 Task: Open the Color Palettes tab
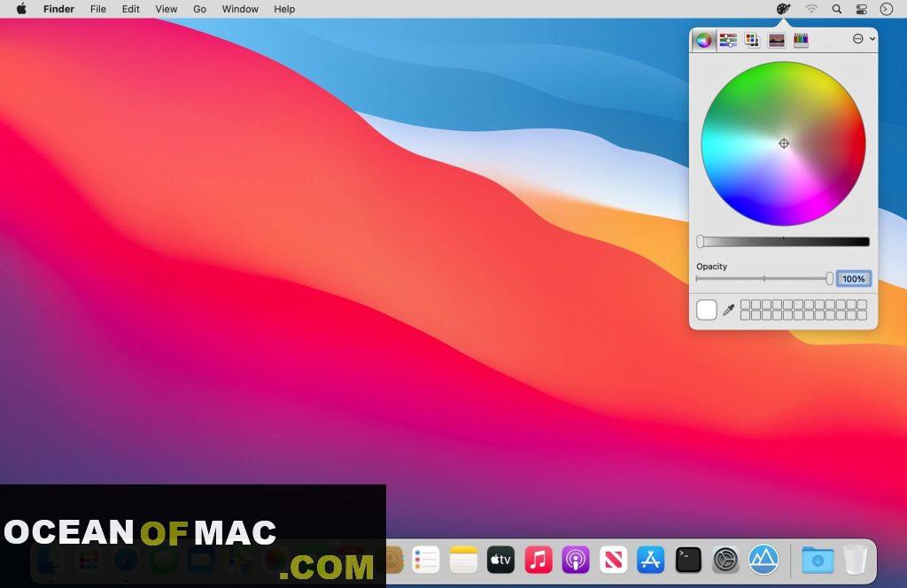(x=752, y=40)
